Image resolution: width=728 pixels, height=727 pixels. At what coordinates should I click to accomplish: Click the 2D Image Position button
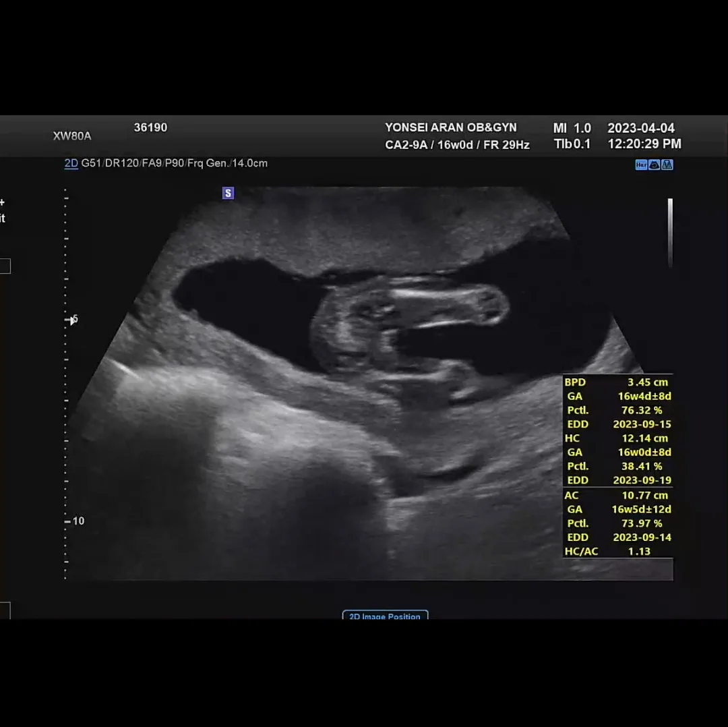(x=385, y=614)
